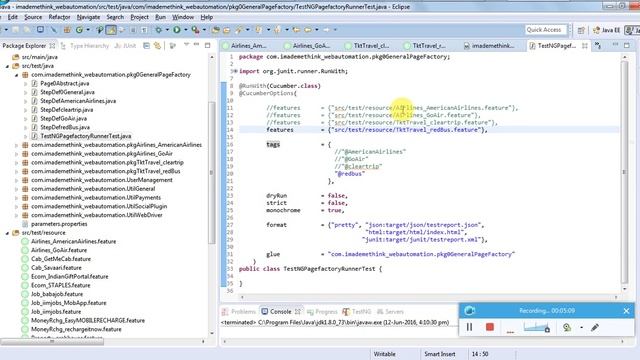Click the New Java Class icon

coord(79,30)
